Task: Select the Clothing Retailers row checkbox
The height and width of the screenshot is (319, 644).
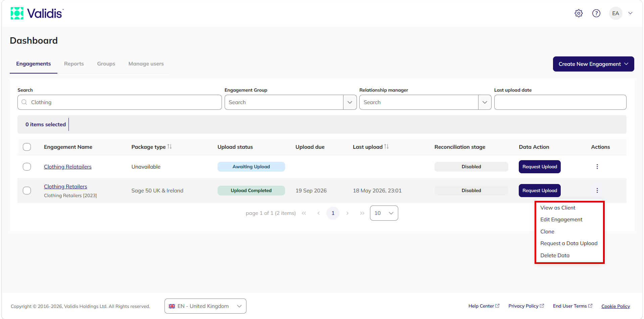Action: pos(27,191)
